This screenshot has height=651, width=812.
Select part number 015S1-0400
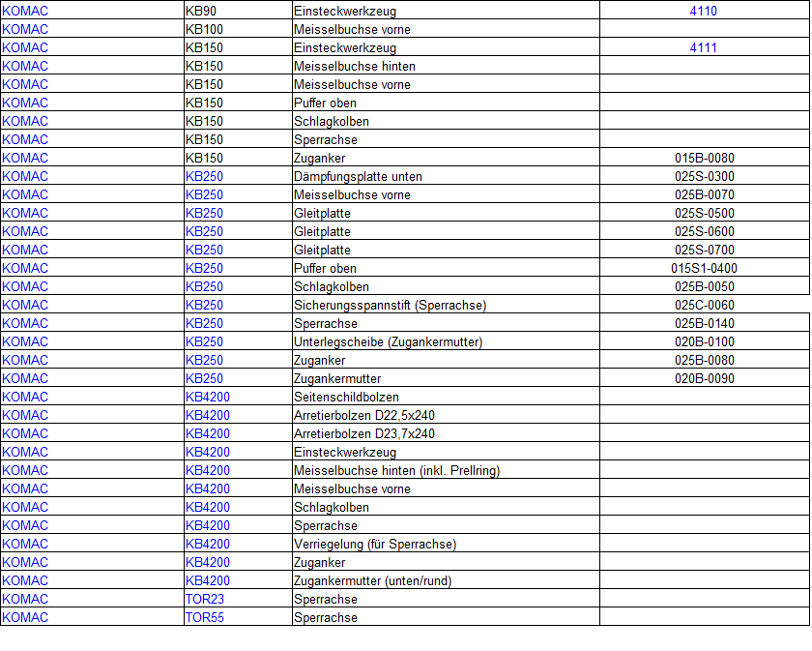coord(705,269)
